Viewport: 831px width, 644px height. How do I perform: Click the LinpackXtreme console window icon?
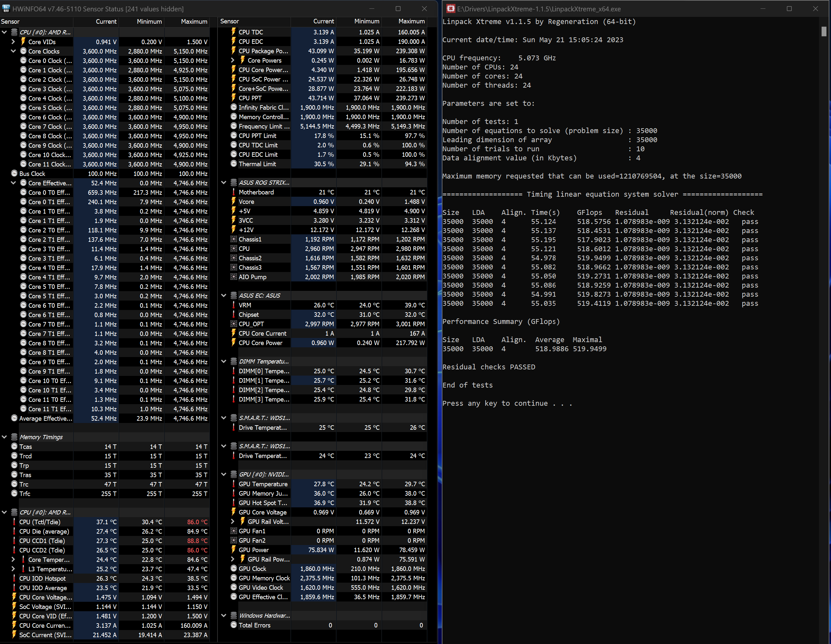click(451, 8)
